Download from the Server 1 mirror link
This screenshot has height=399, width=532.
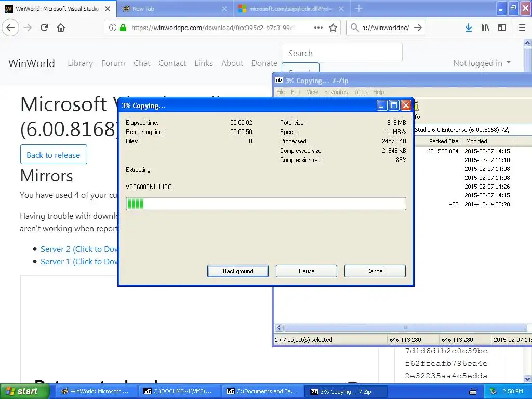pos(79,262)
